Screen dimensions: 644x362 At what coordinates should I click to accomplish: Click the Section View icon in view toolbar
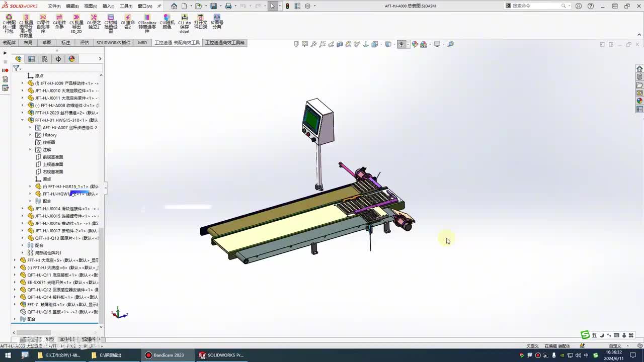coord(340,44)
